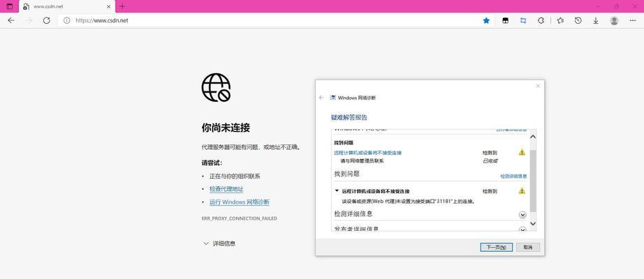Click the globe blocked error icon
The height and width of the screenshot is (279, 644).
click(216, 87)
